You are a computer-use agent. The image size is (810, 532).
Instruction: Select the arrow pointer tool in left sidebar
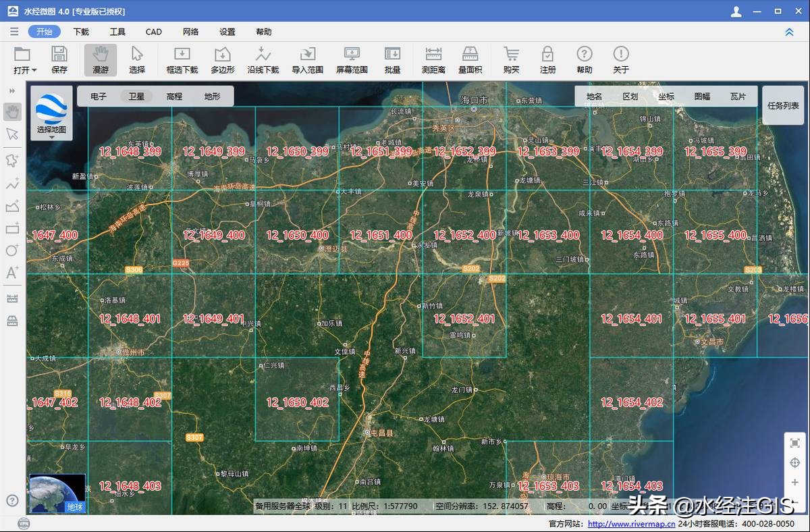click(x=12, y=134)
